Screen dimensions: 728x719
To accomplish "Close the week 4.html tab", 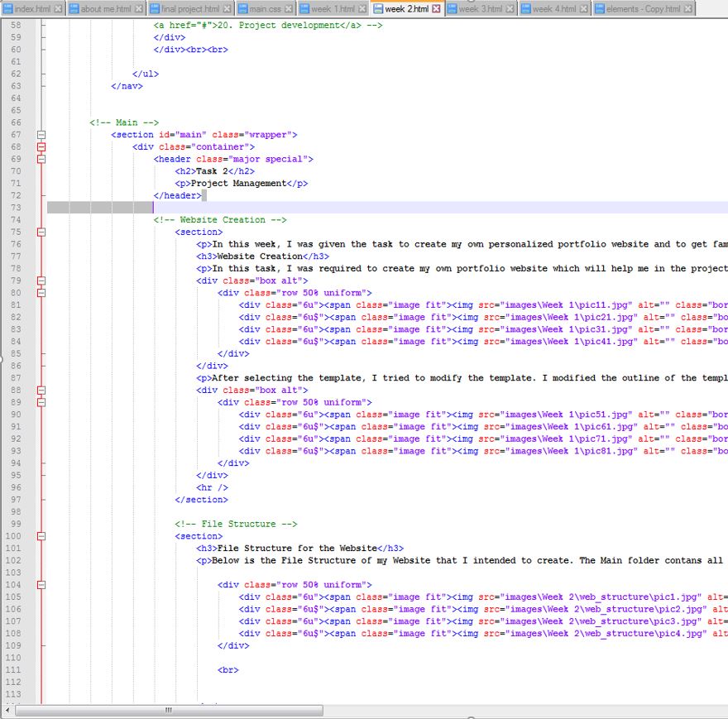I will pos(584,9).
